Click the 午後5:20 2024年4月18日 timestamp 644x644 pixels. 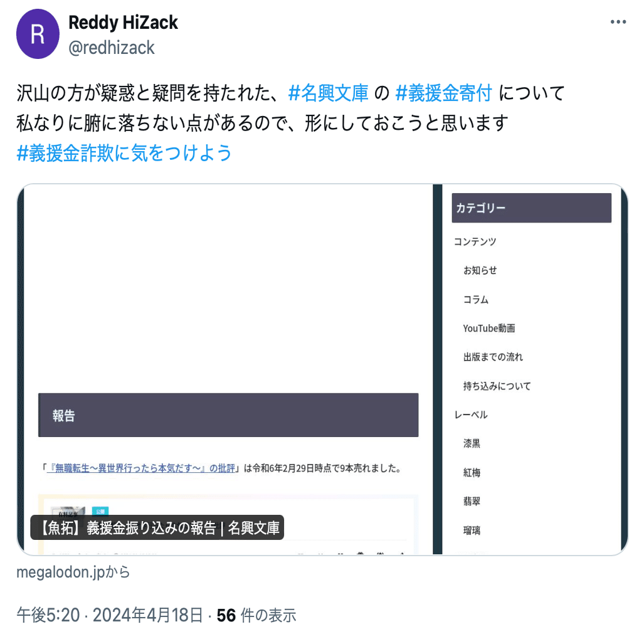[110, 615]
